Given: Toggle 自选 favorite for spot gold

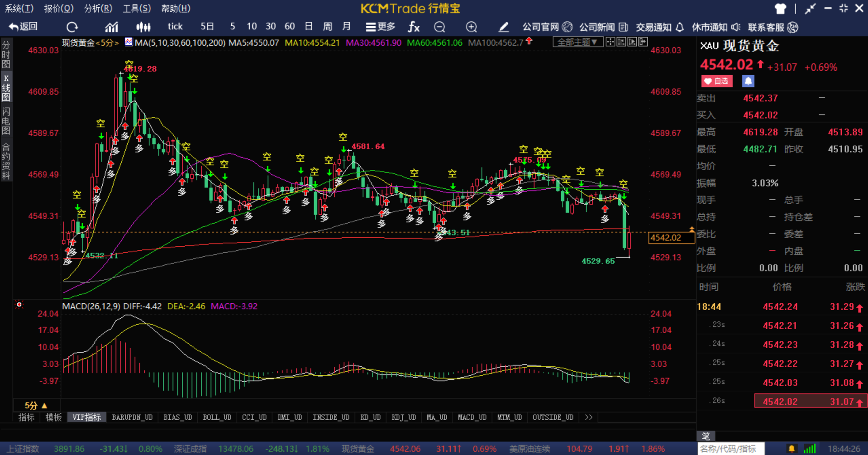Looking at the screenshot, I should [x=717, y=81].
